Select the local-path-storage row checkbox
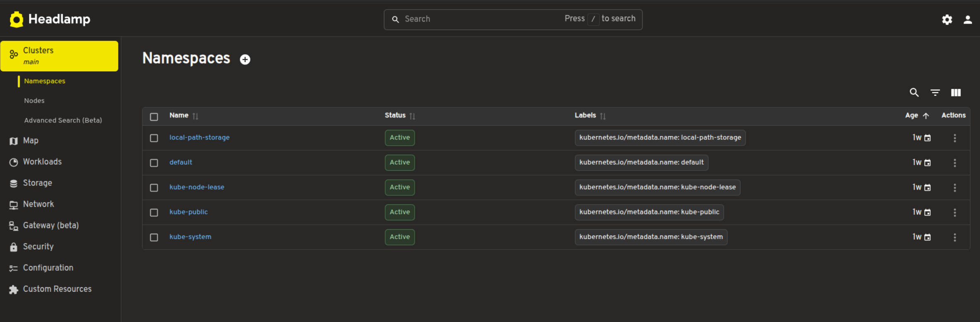Viewport: 980px width, 322px height. (154, 138)
